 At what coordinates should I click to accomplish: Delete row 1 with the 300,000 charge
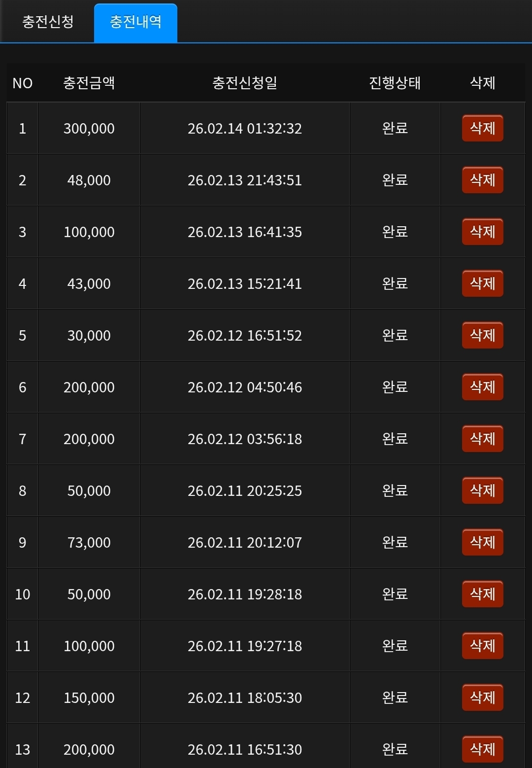point(482,128)
